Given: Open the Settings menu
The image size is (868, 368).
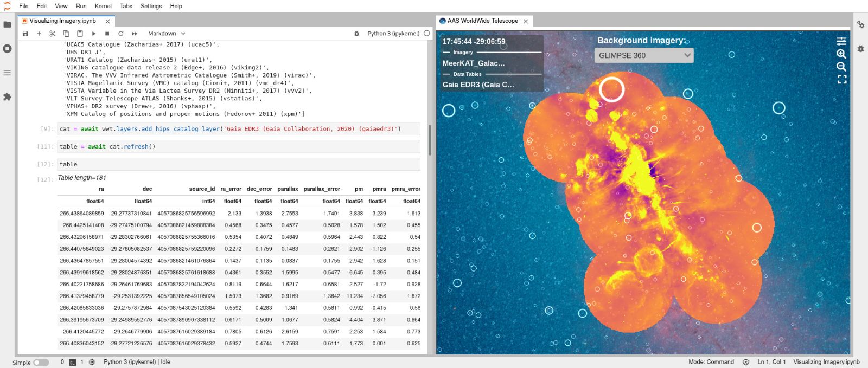Looking at the screenshot, I should point(151,6).
